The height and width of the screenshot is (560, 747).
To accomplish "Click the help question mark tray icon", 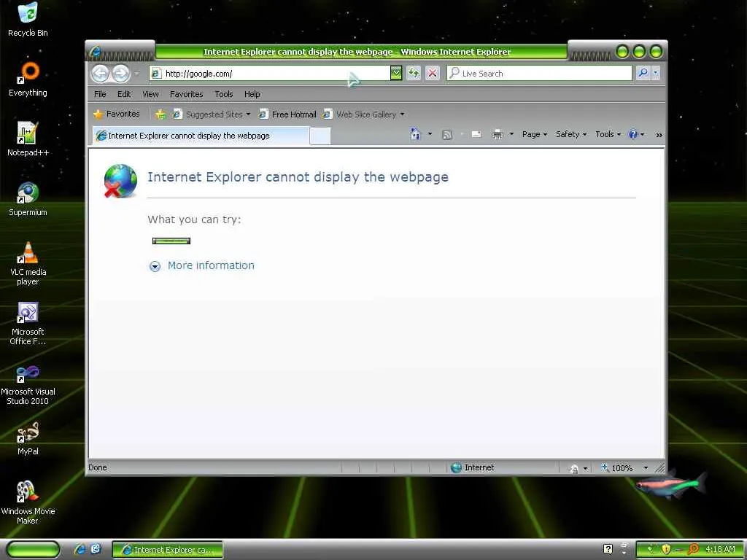I will point(608,550).
